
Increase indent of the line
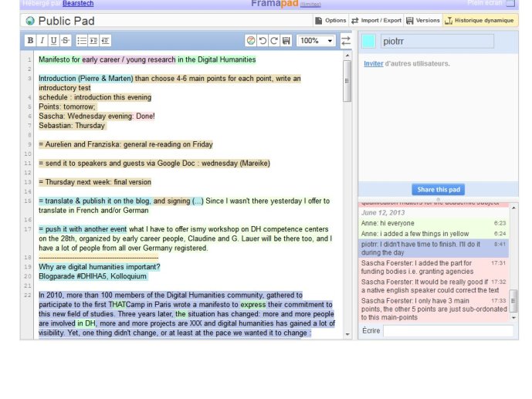[x=93, y=41]
